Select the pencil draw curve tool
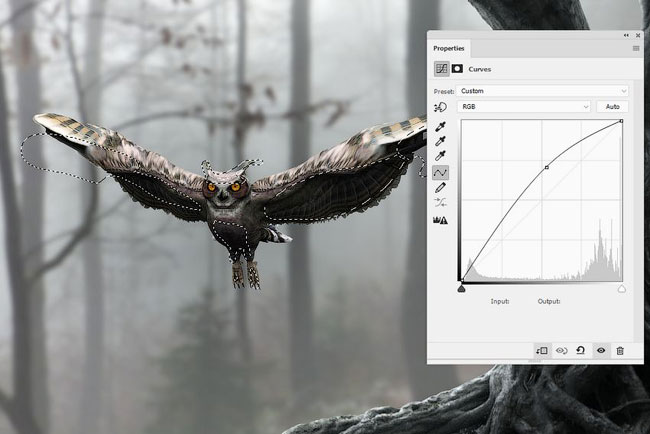 coord(440,188)
